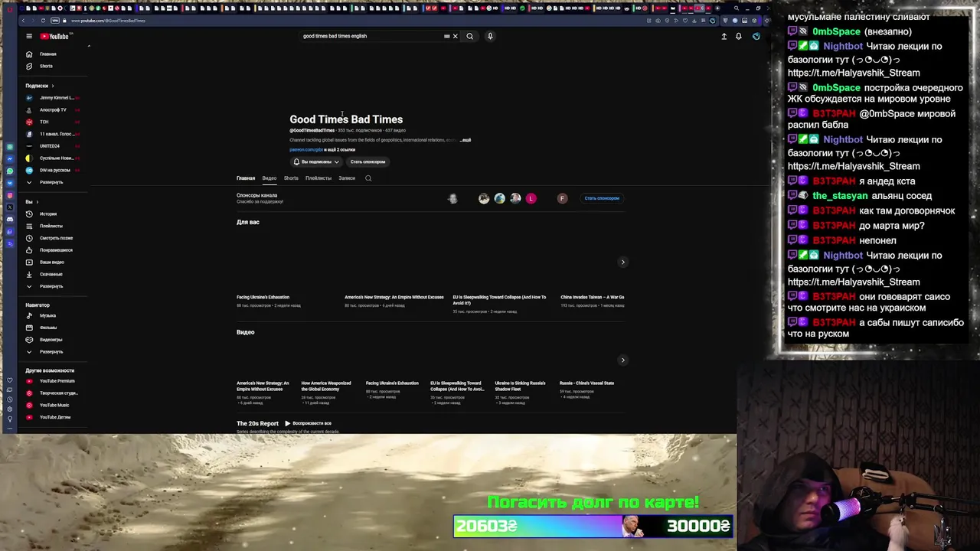Image resolution: width=980 pixels, height=551 pixels.
Task: Click sponsor avatar with letter F
Action: [562, 198]
